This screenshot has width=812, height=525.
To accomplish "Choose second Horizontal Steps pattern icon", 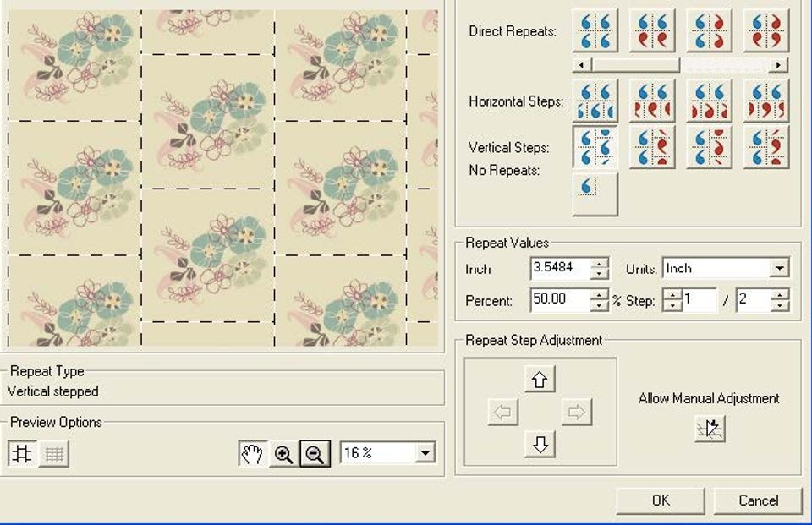I will click(x=652, y=101).
